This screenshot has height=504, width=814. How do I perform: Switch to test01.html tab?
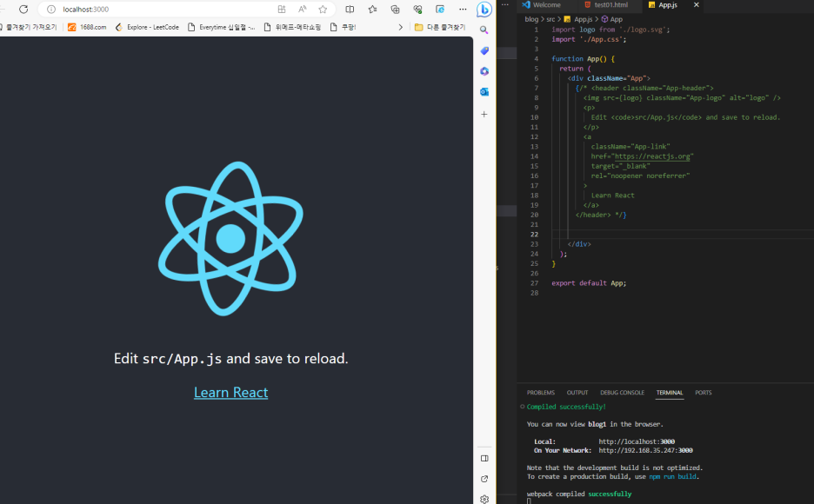(606, 4)
